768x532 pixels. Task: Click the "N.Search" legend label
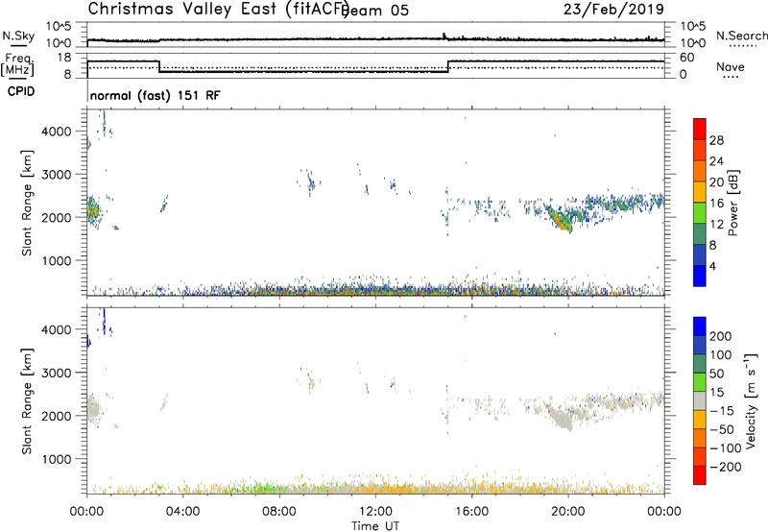point(741,36)
